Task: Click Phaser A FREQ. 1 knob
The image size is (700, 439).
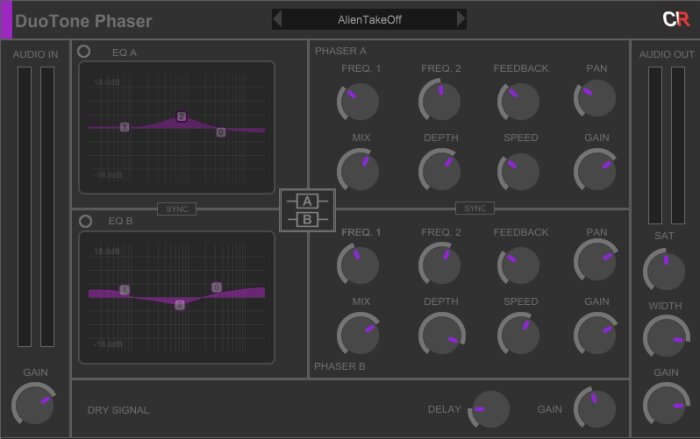Action: click(358, 101)
